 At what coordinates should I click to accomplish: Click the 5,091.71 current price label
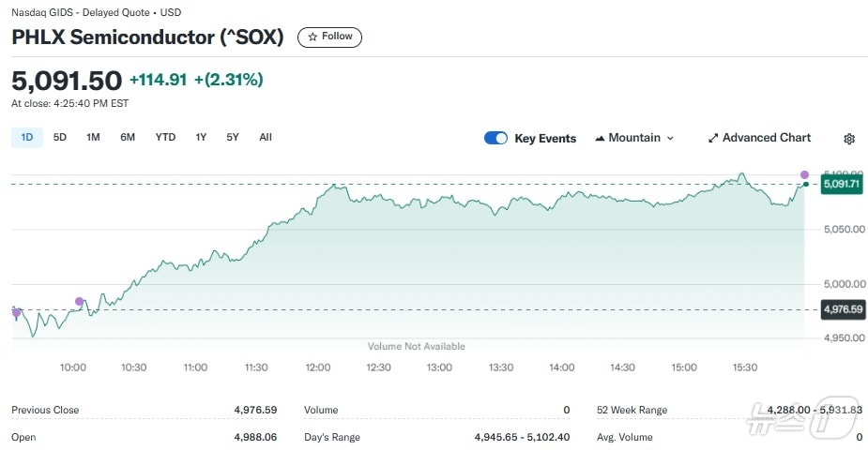(x=842, y=185)
